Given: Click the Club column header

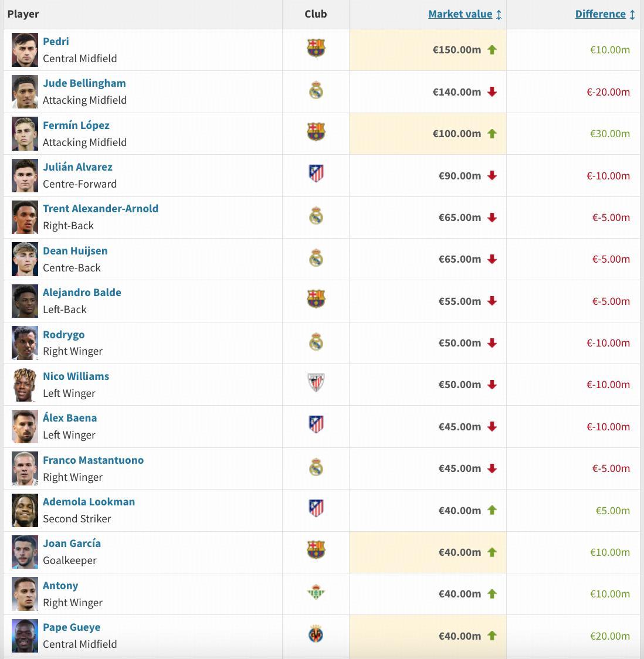Looking at the screenshot, I should (x=316, y=14).
